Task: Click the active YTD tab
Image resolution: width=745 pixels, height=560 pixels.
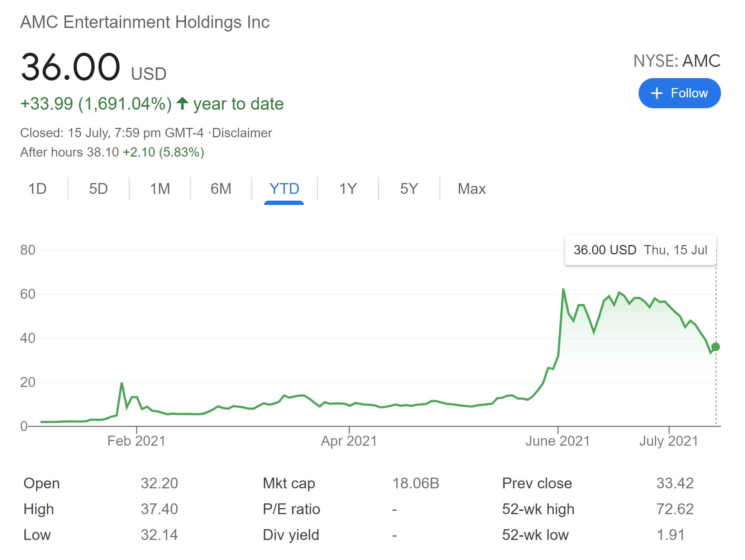Action: coord(284,189)
